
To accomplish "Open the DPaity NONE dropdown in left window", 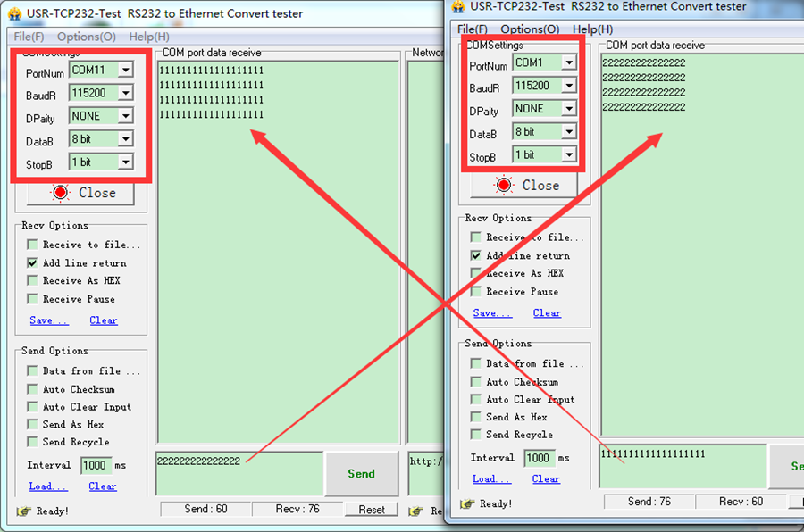I will pos(124,116).
